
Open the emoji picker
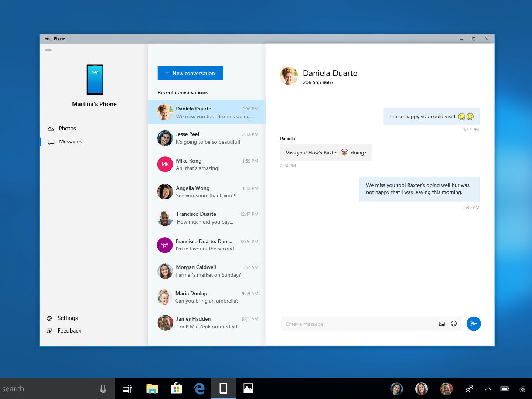(454, 324)
